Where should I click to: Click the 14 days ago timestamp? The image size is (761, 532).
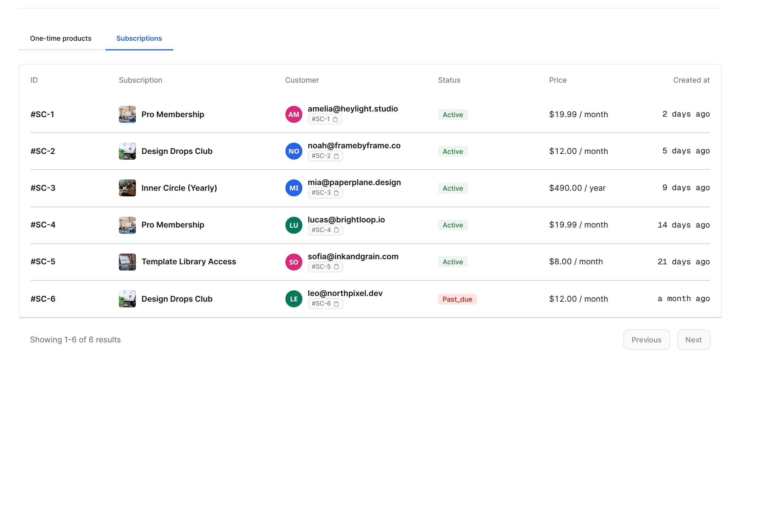point(683,225)
